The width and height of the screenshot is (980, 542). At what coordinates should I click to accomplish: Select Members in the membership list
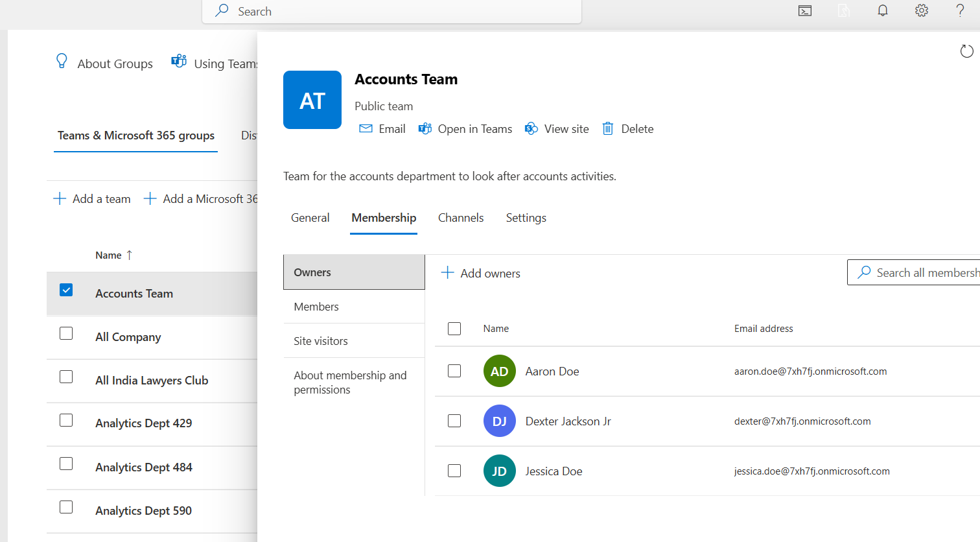point(316,307)
